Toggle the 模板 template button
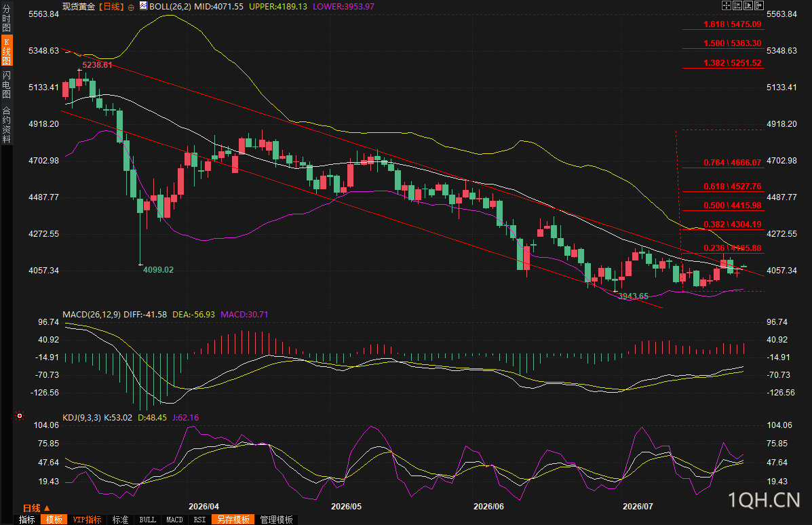 point(54,520)
